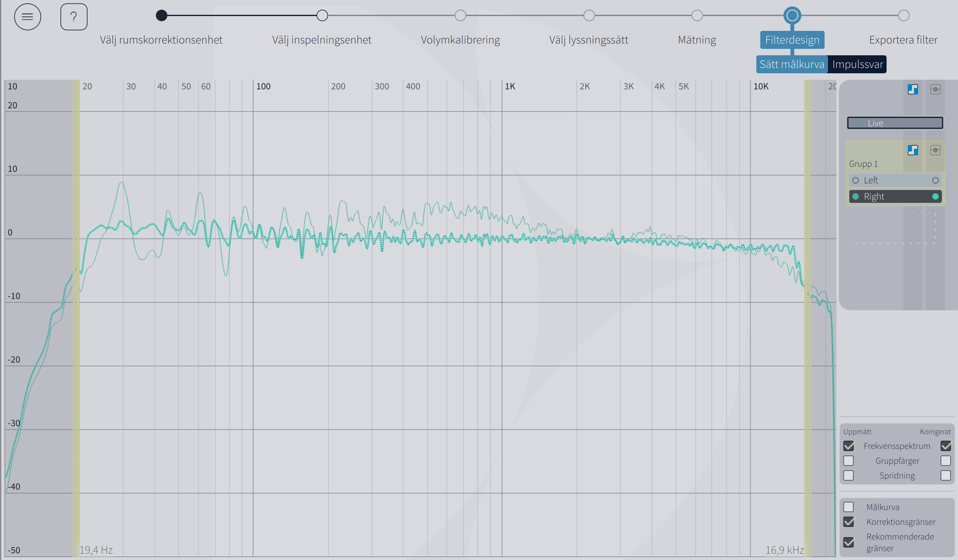Image resolution: width=958 pixels, height=560 pixels.
Task: Click the 16,9 kHz limit value label
Action: click(x=784, y=550)
